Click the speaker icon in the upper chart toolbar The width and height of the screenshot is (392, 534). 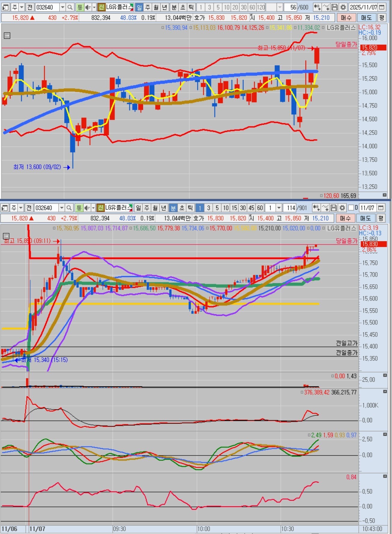pyautogui.click(x=88, y=7)
